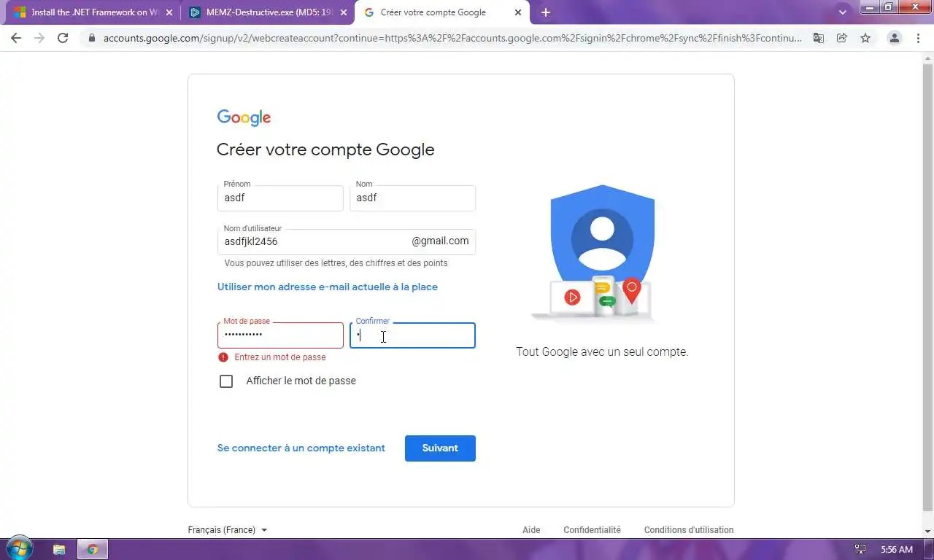Close the Install .NET Framework tab
Screen dimensions: 934x560
[x=169, y=12]
